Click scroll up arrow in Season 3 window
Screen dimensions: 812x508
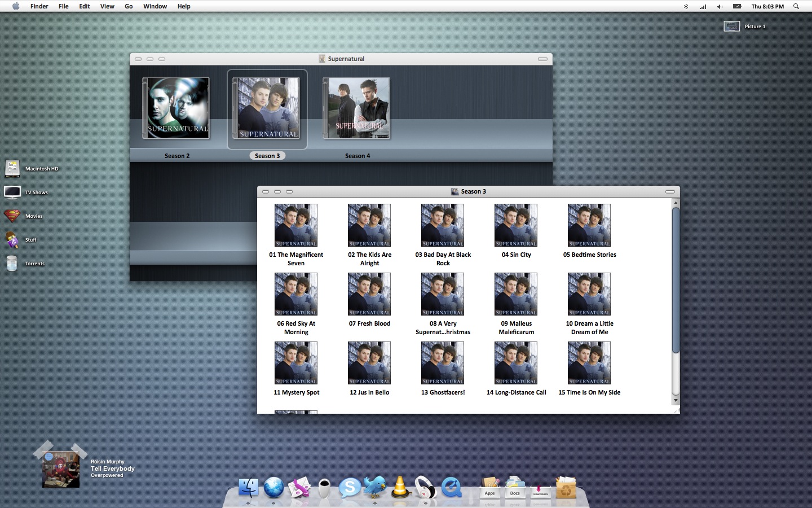point(676,203)
